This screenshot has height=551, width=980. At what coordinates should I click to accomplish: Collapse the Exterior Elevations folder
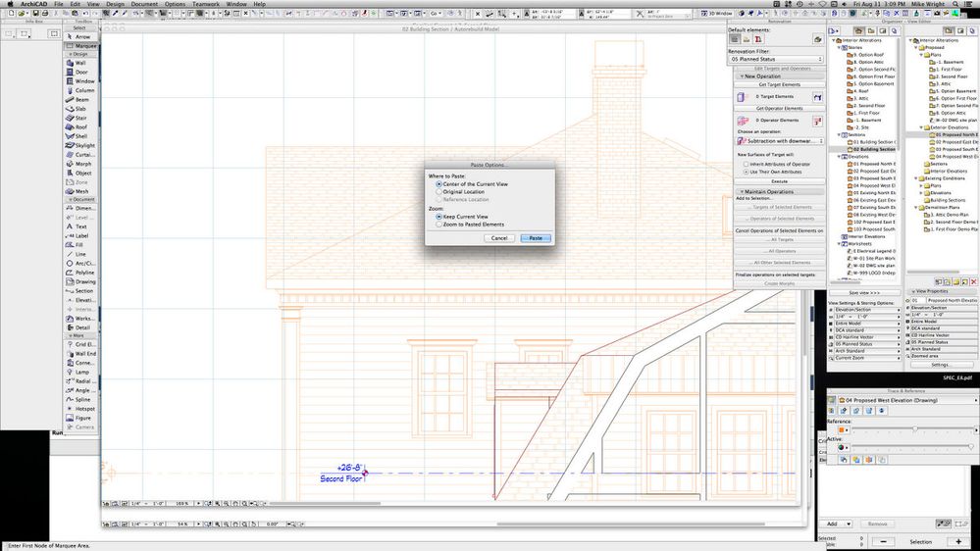coord(921,127)
